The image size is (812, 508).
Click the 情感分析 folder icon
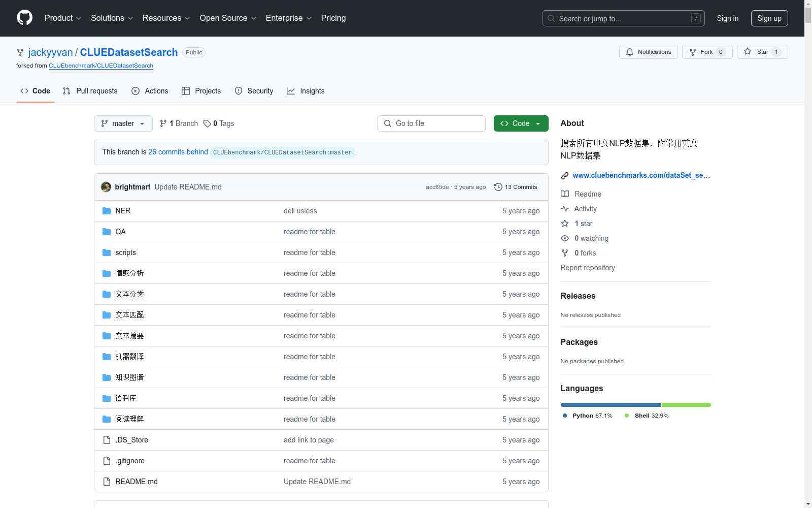point(107,273)
